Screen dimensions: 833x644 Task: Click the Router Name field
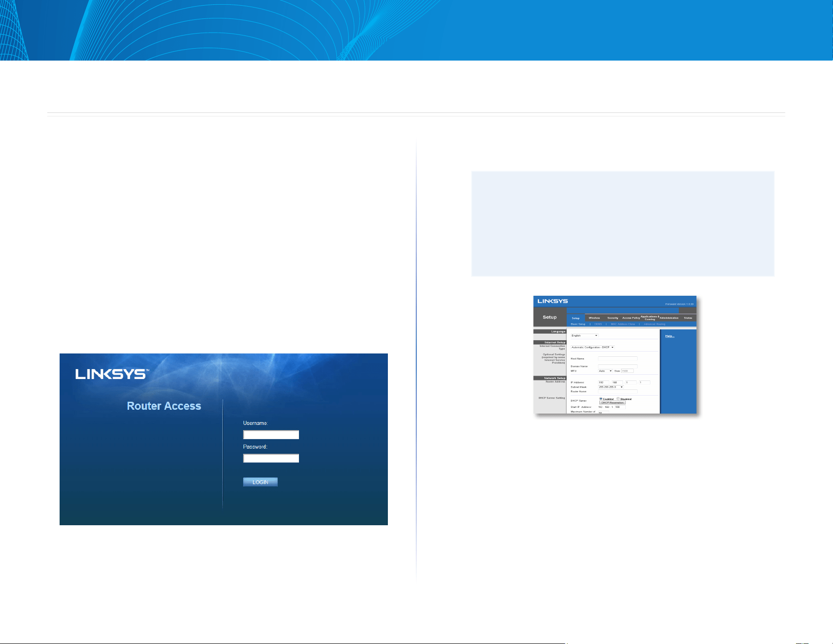coord(618,391)
